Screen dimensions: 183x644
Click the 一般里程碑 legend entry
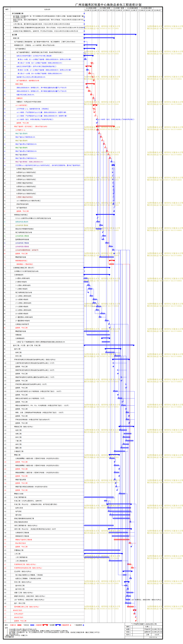coord(79,625)
